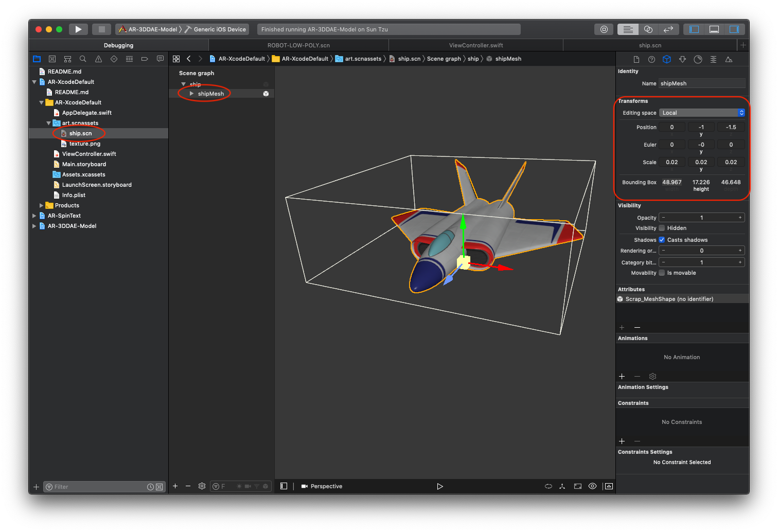The image size is (778, 532).
Task: Open the library button in toolbar
Action: pos(604,29)
